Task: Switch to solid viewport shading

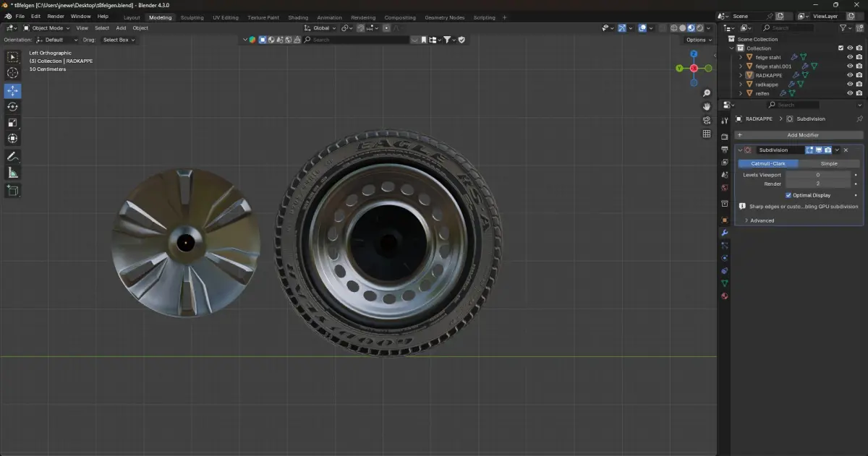Action: 683,28
